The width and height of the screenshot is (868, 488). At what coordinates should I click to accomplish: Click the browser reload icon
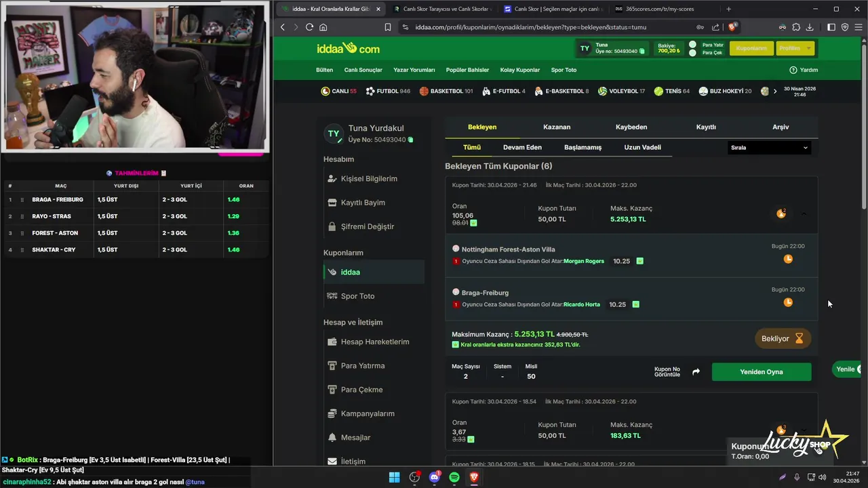[x=309, y=27]
